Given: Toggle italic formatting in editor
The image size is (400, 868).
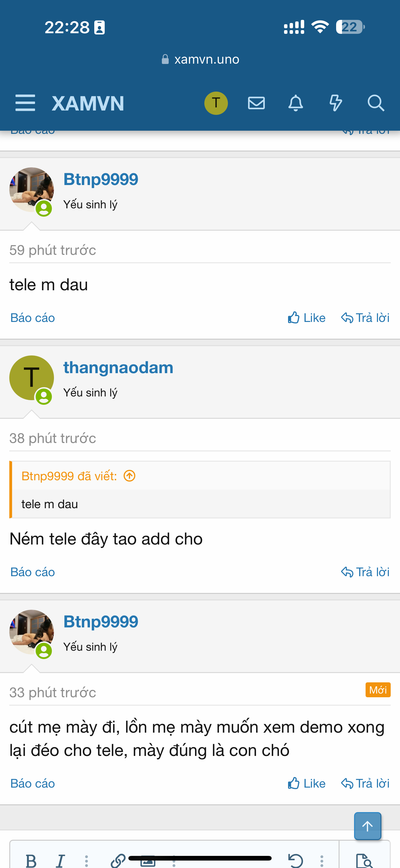Looking at the screenshot, I should pyautogui.click(x=60, y=860).
